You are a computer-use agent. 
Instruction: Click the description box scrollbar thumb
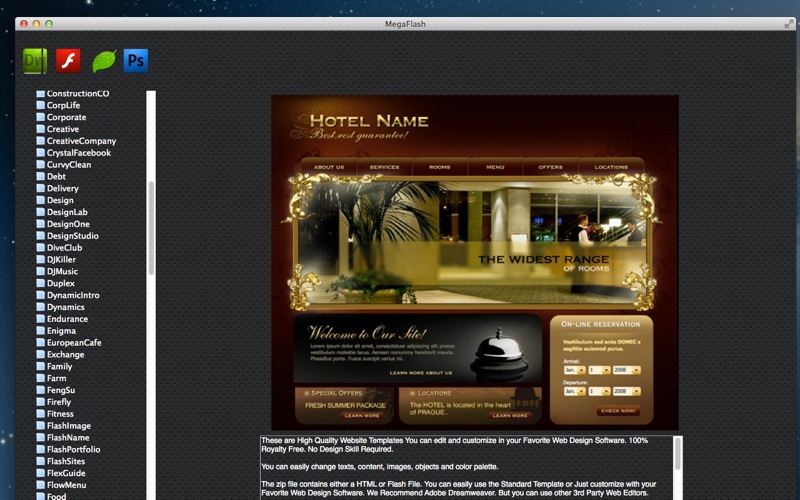tap(678, 454)
